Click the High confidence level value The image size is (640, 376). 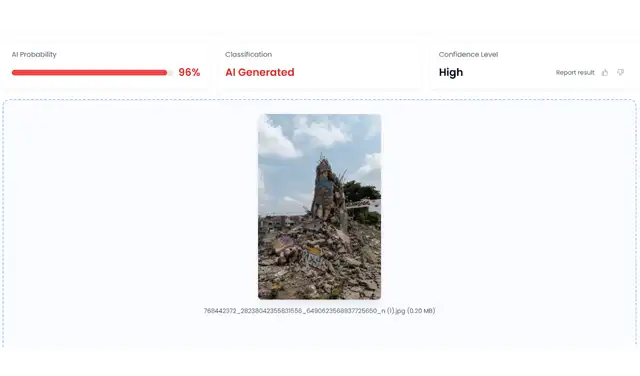[451, 72]
